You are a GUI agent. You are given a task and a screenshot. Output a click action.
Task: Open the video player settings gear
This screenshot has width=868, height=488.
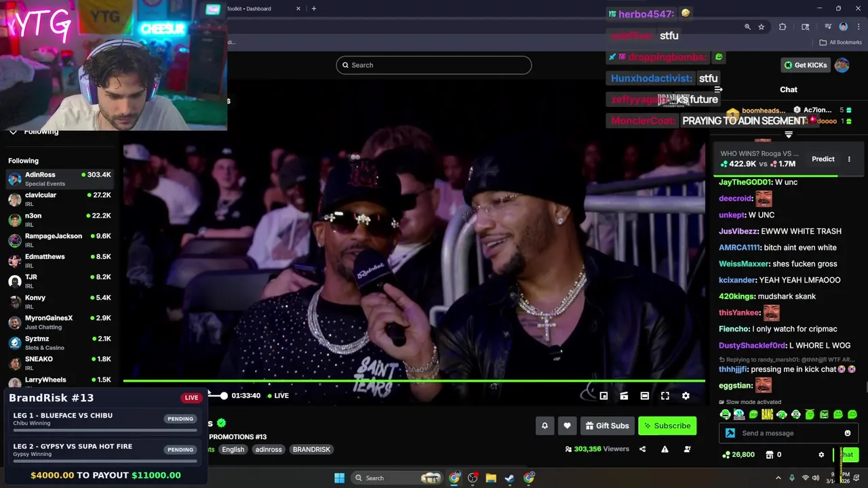(686, 396)
